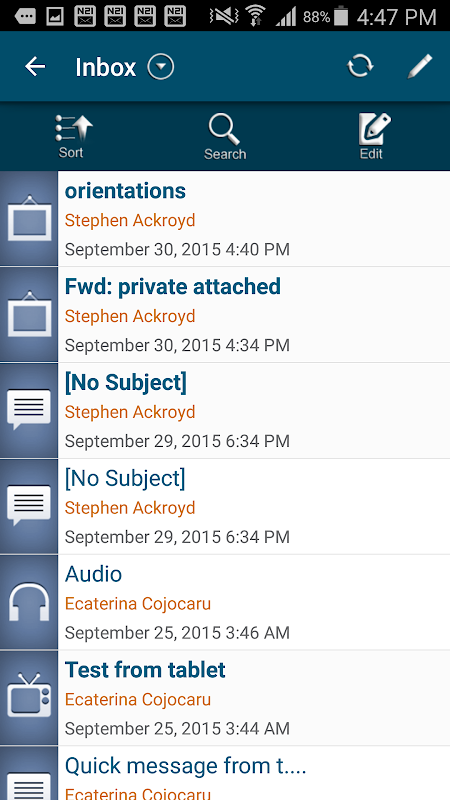450x800 pixels.
Task: Click text bubble icon of bold '[No Subject]'
Action: pos(29,409)
